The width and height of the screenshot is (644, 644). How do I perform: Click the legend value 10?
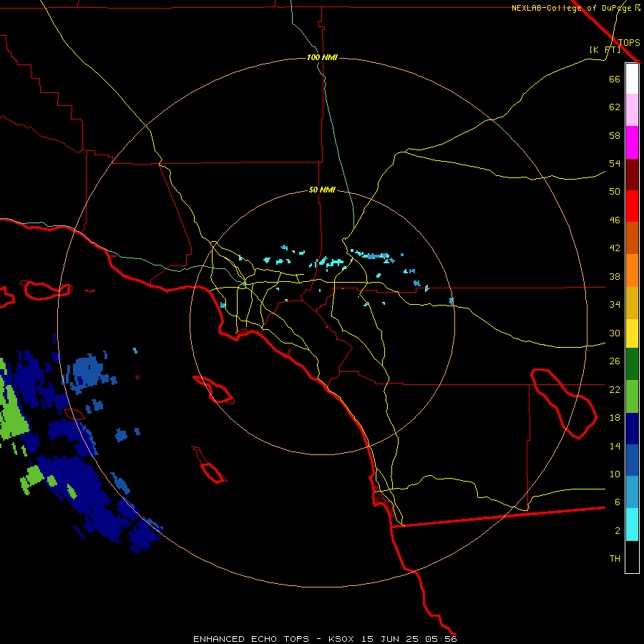tap(615, 474)
